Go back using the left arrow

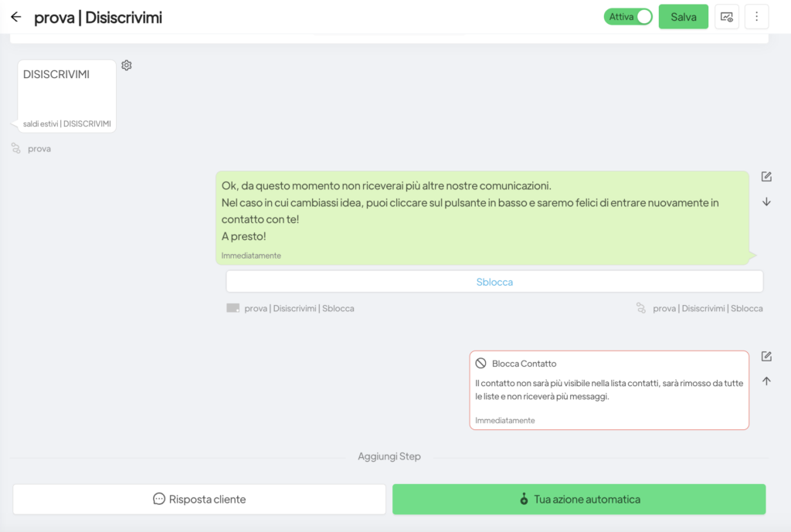click(x=15, y=17)
